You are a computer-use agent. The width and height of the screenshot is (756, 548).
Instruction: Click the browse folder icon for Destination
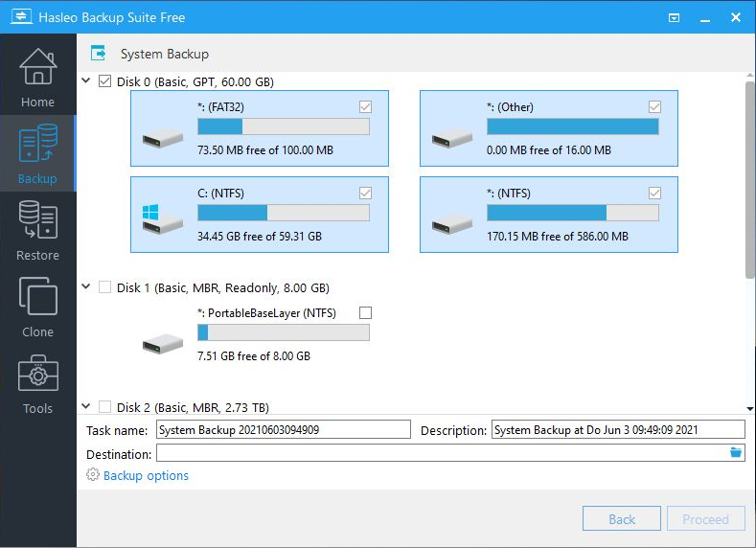(x=735, y=452)
